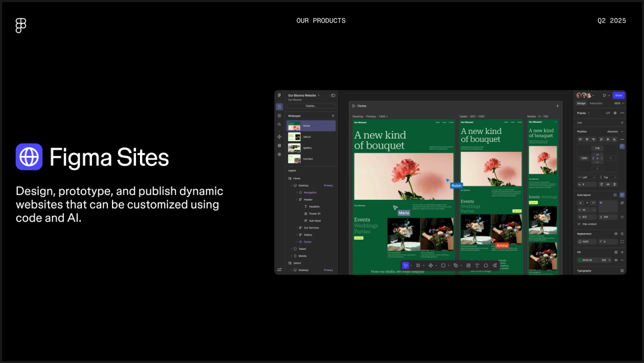Viewport: 644px width, 363px height.
Task: Select horizontal auto layout direction arrow
Action: tap(587, 202)
